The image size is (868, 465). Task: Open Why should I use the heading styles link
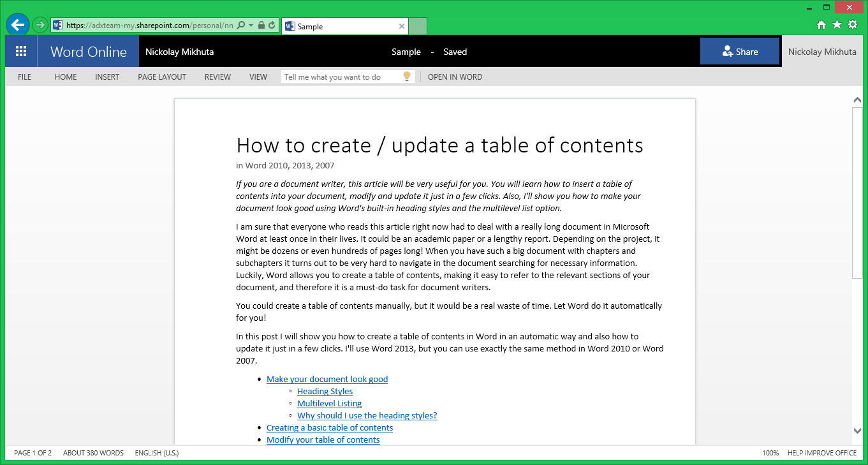pyautogui.click(x=367, y=415)
